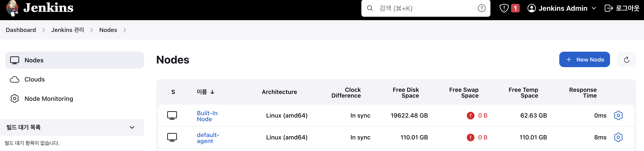Sort by the Free Swap Space column header
644x151 pixels.
464,93
